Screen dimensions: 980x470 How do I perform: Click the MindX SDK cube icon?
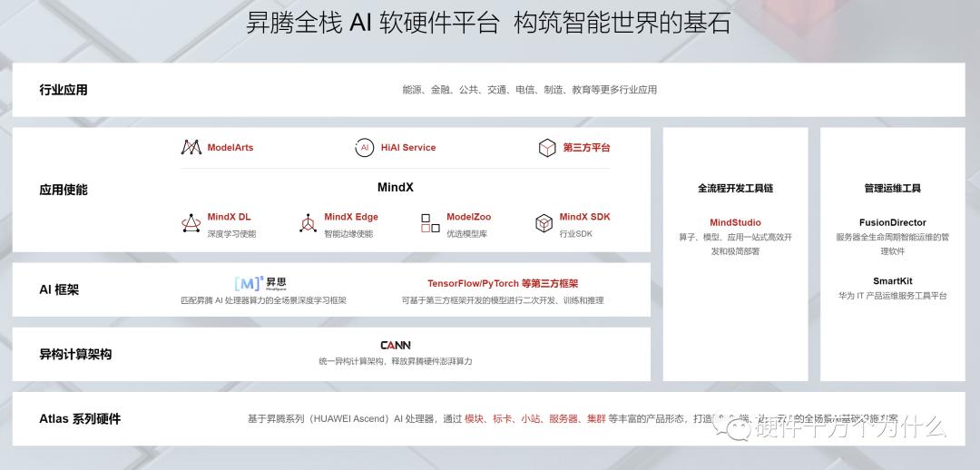544,223
